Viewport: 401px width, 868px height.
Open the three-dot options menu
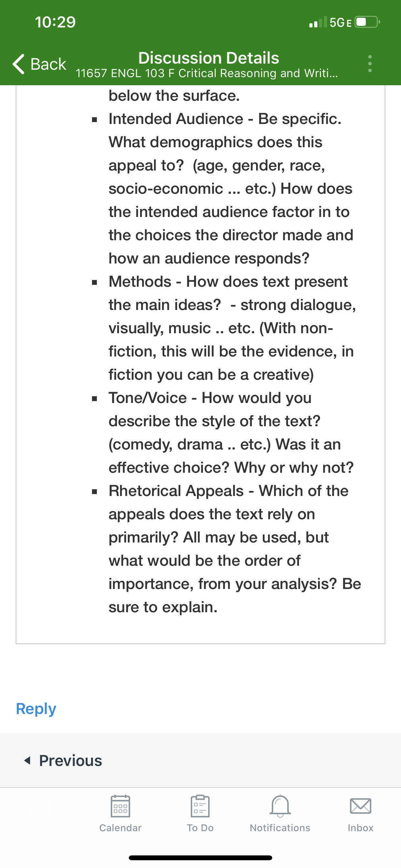(x=370, y=64)
